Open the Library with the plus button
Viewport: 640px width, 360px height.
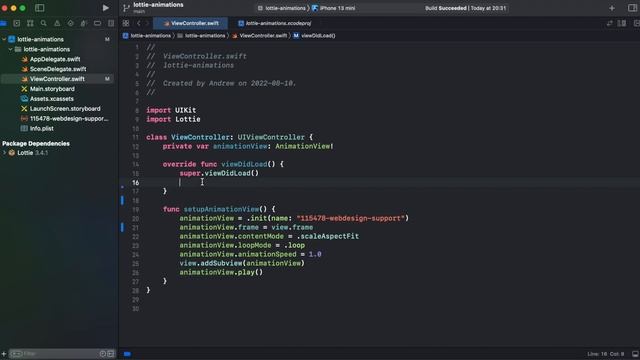pyautogui.click(x=611, y=8)
